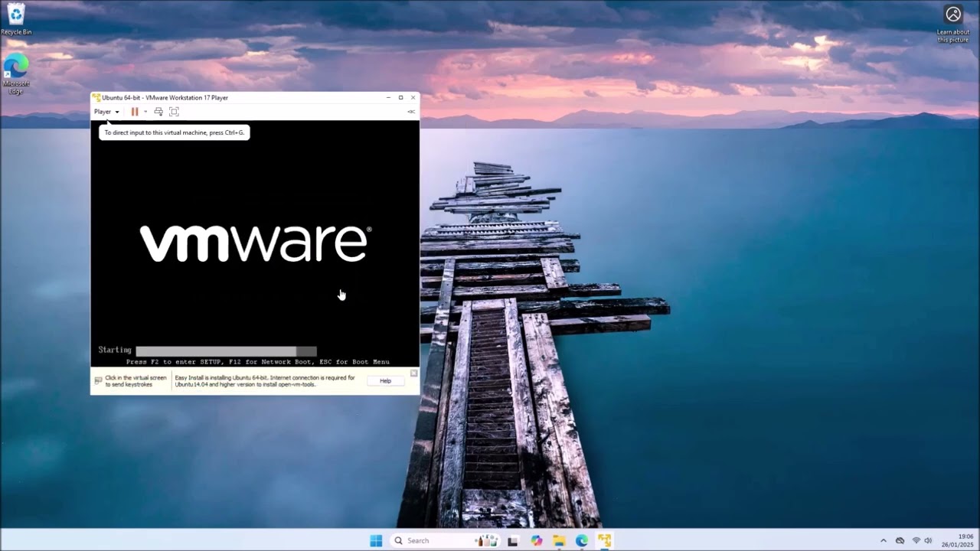
Task: Click the VMware icon in the window title bar
Action: click(x=96, y=98)
